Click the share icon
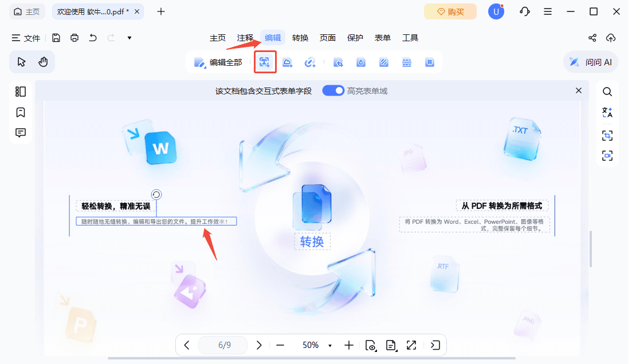 (x=592, y=38)
